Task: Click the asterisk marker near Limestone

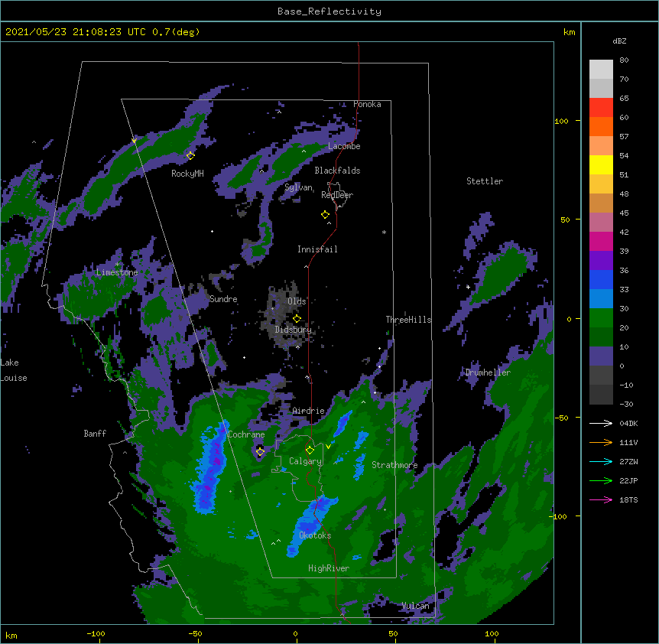Action: point(117,265)
